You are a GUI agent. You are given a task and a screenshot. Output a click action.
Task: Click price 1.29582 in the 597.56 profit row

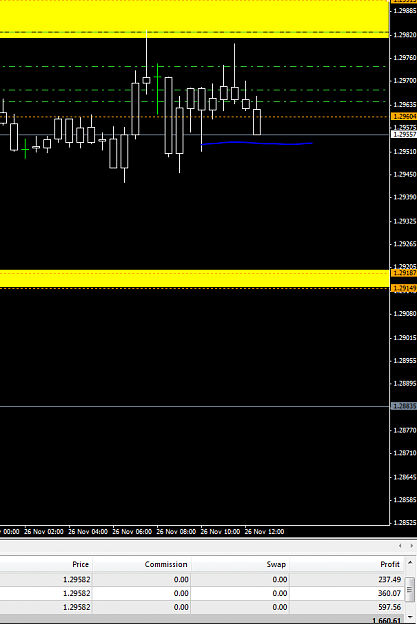pyautogui.click(x=77, y=607)
